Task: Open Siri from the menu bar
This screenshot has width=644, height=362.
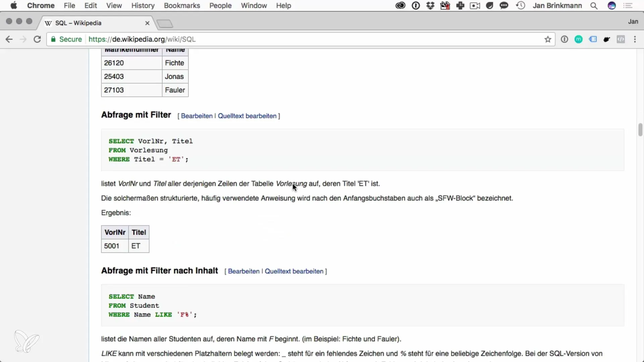Action: click(x=612, y=6)
